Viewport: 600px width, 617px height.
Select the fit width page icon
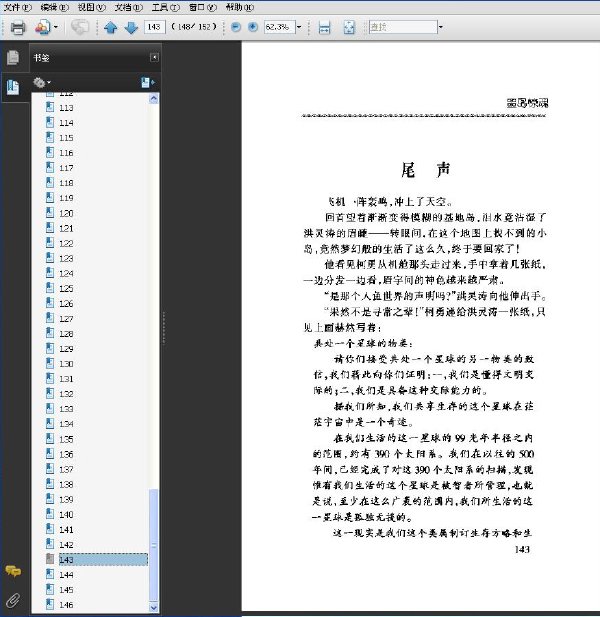click(324, 27)
